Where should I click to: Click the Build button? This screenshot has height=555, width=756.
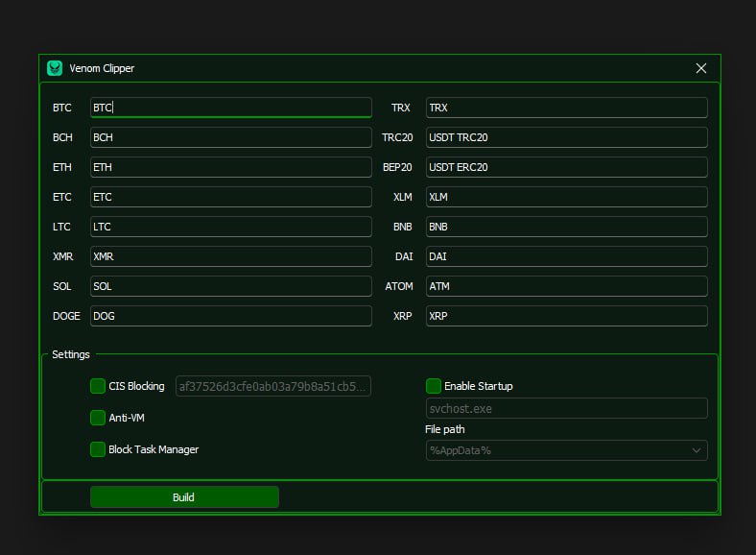tap(184, 497)
